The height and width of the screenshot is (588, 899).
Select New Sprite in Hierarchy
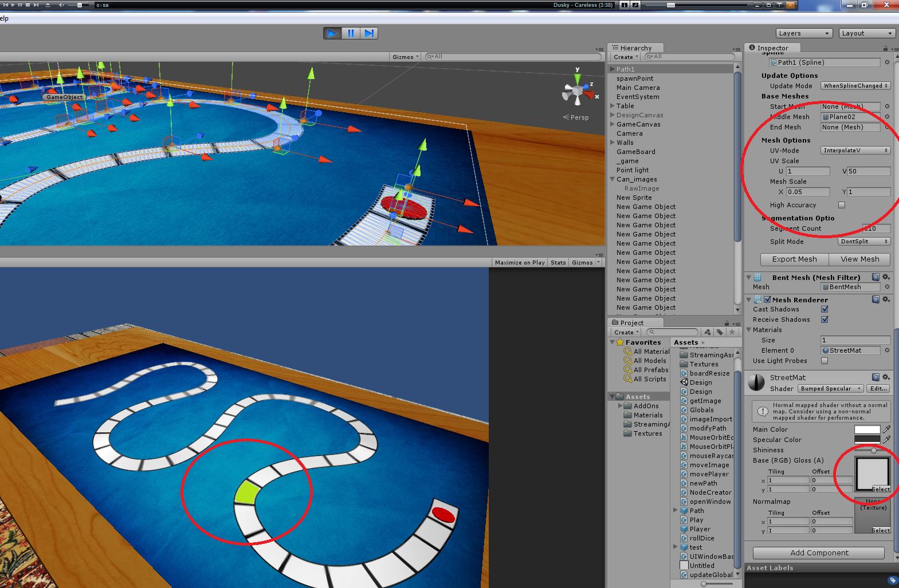[x=634, y=198]
